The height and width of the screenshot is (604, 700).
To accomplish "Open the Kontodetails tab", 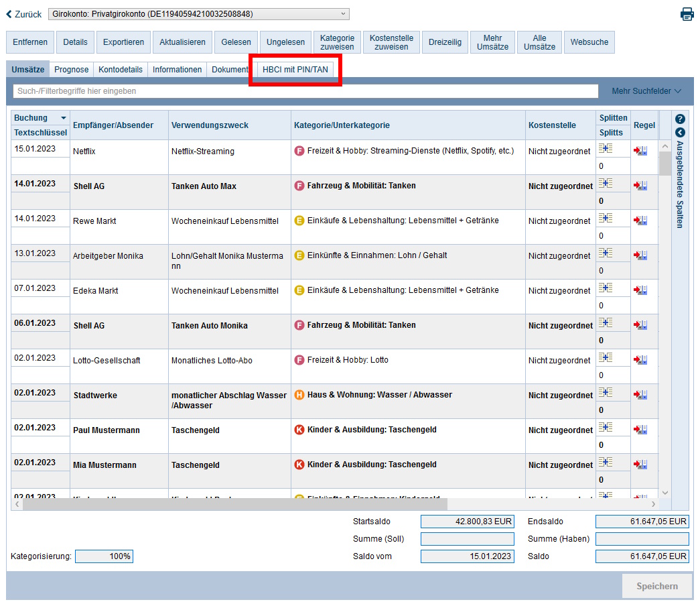I will point(121,70).
